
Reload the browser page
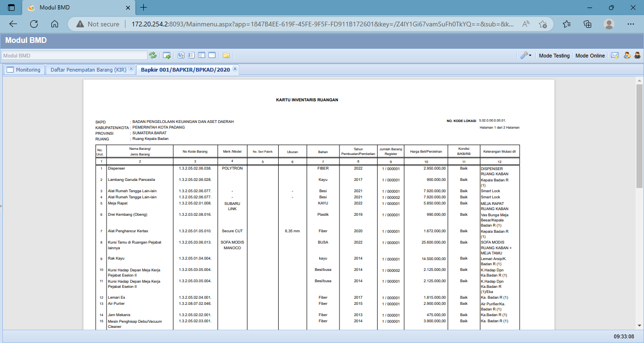(x=34, y=24)
